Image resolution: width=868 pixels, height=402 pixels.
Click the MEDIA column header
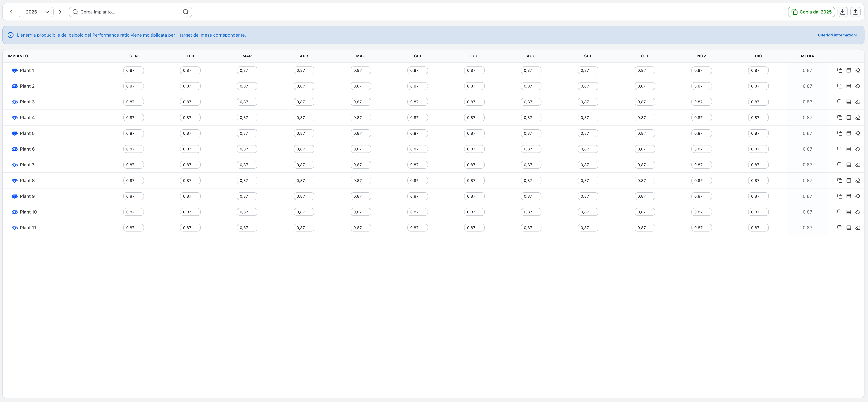pos(807,56)
